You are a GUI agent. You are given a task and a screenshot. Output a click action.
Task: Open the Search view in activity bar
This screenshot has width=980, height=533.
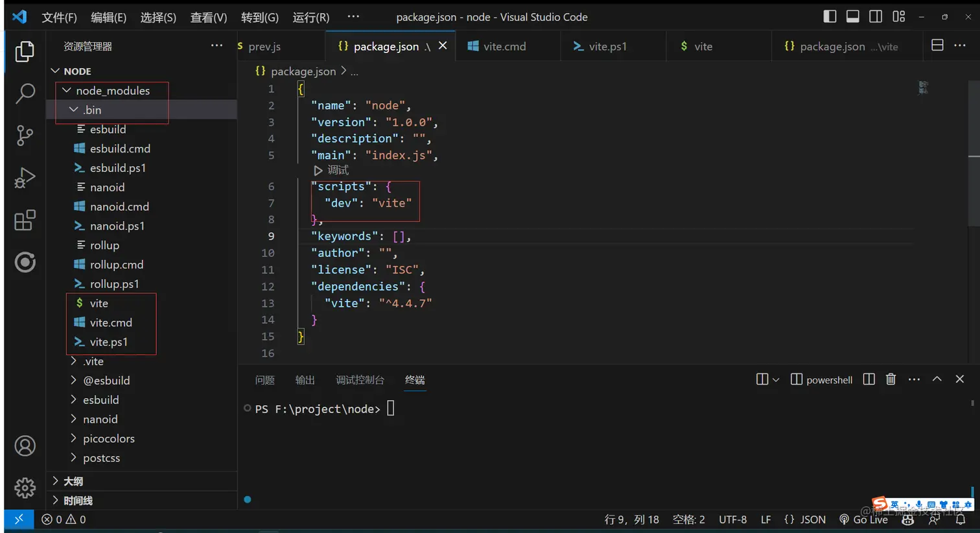point(25,93)
